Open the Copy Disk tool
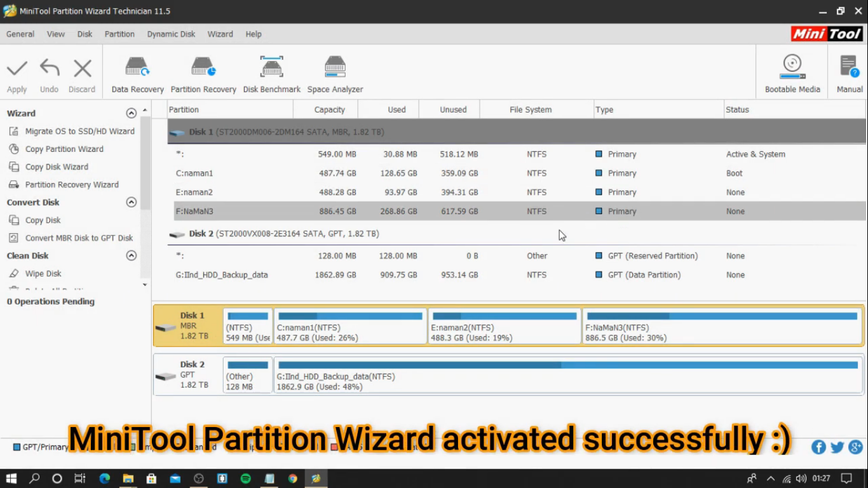This screenshot has height=488, width=868. tap(40, 220)
